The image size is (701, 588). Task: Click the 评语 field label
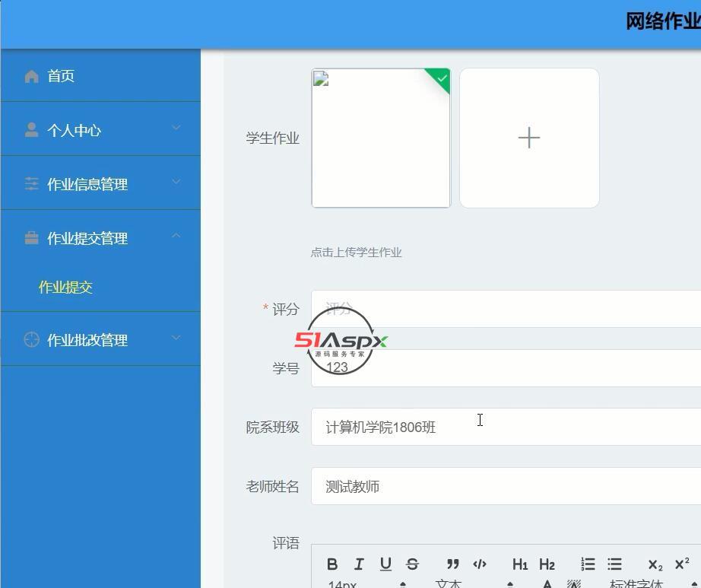286,543
